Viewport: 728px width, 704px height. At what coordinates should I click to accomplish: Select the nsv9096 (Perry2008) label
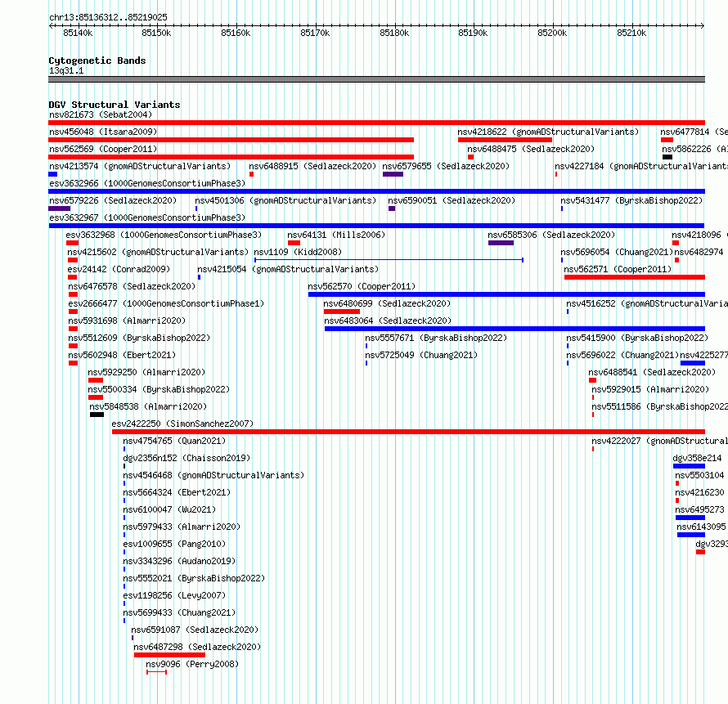coord(192,664)
